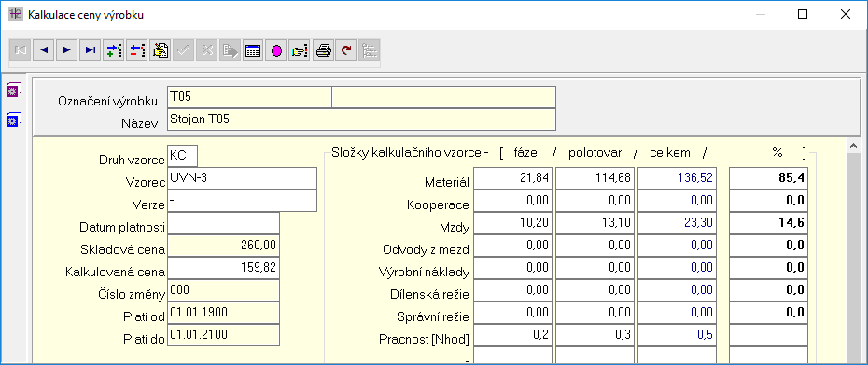Jump to last record button

[91, 51]
